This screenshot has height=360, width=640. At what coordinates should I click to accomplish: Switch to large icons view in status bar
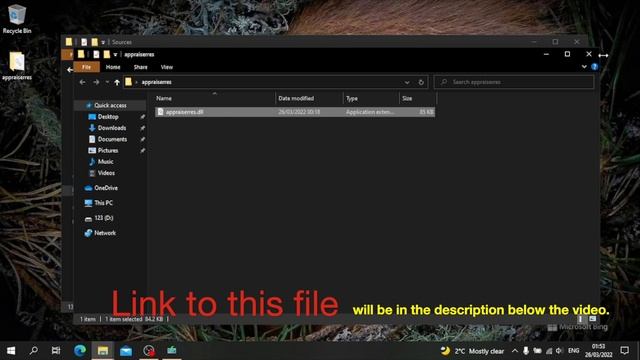tap(592, 319)
